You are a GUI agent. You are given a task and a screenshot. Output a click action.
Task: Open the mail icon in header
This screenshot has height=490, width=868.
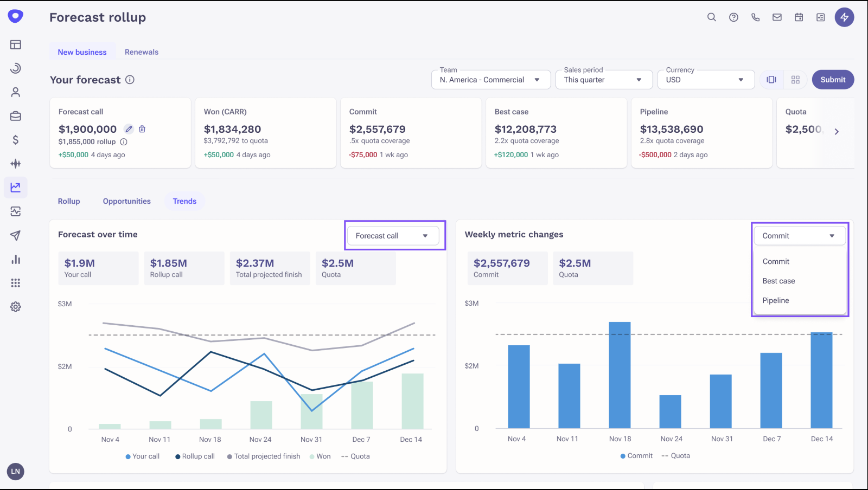(x=777, y=17)
